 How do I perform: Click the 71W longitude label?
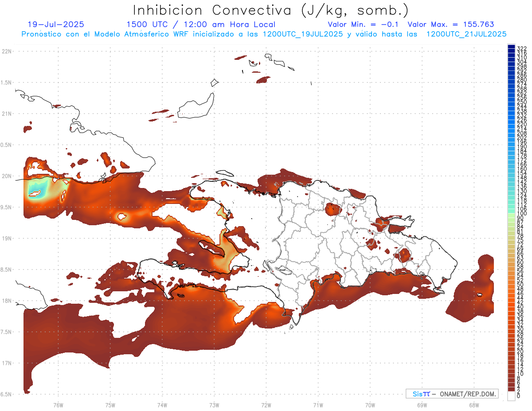318,405
